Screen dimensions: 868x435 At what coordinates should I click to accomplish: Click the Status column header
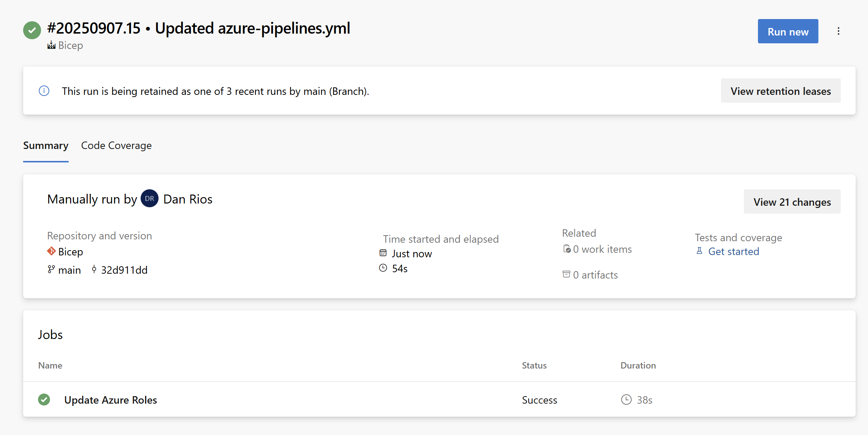coord(534,366)
